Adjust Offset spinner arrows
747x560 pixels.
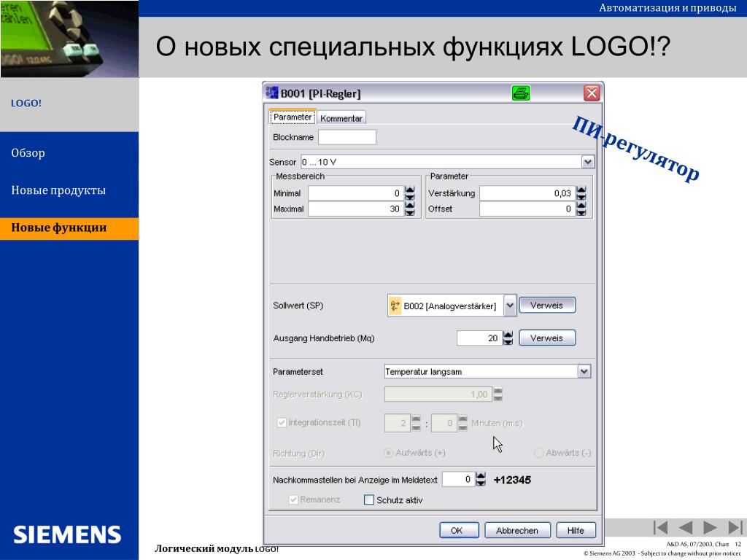coord(581,209)
